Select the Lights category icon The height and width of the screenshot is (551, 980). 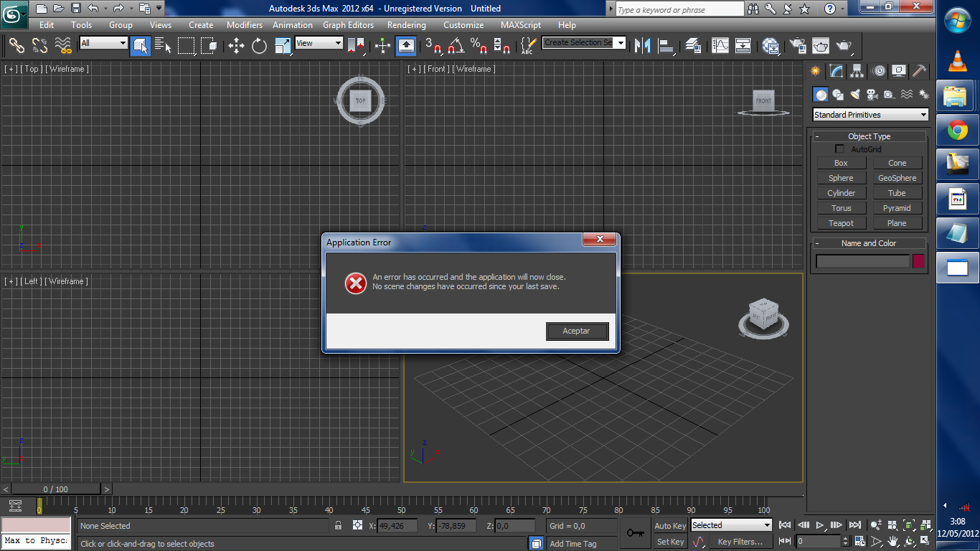[x=854, y=95]
